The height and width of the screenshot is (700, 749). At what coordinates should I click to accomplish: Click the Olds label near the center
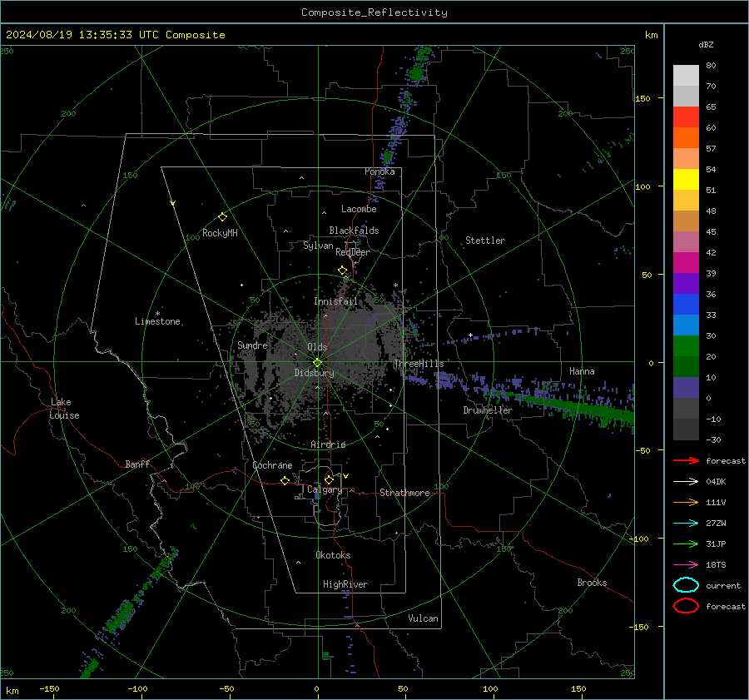point(317,347)
